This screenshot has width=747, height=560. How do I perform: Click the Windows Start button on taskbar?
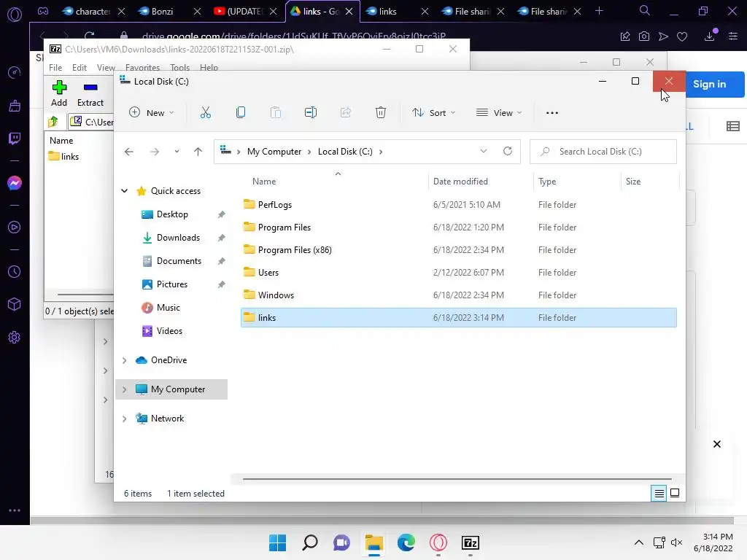click(x=278, y=542)
